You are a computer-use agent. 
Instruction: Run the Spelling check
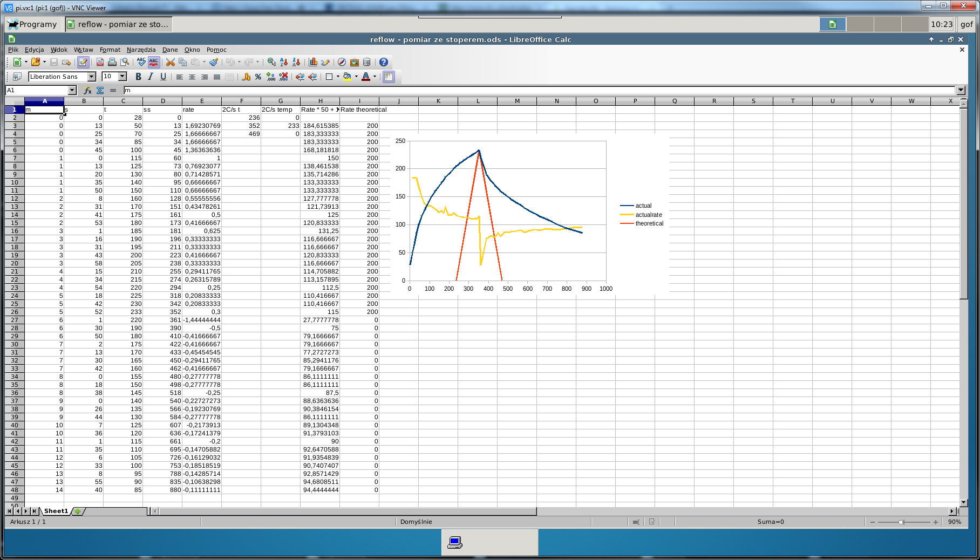[141, 62]
